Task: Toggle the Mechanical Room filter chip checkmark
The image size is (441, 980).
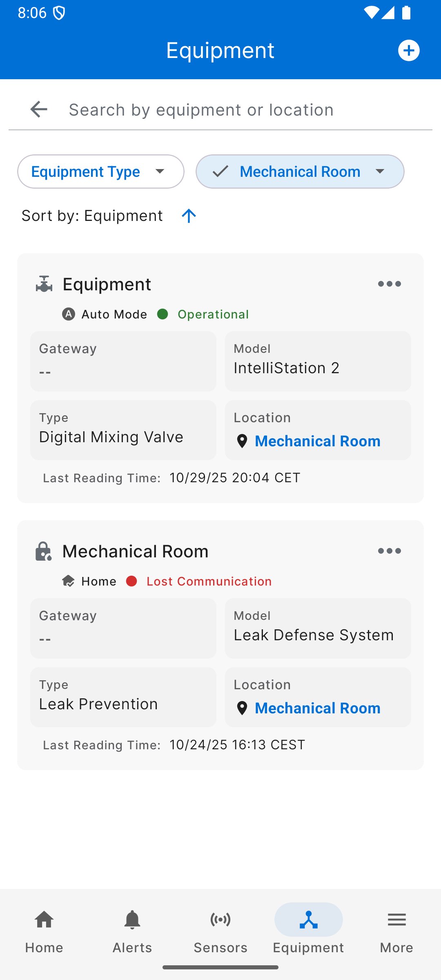Action: pos(220,171)
